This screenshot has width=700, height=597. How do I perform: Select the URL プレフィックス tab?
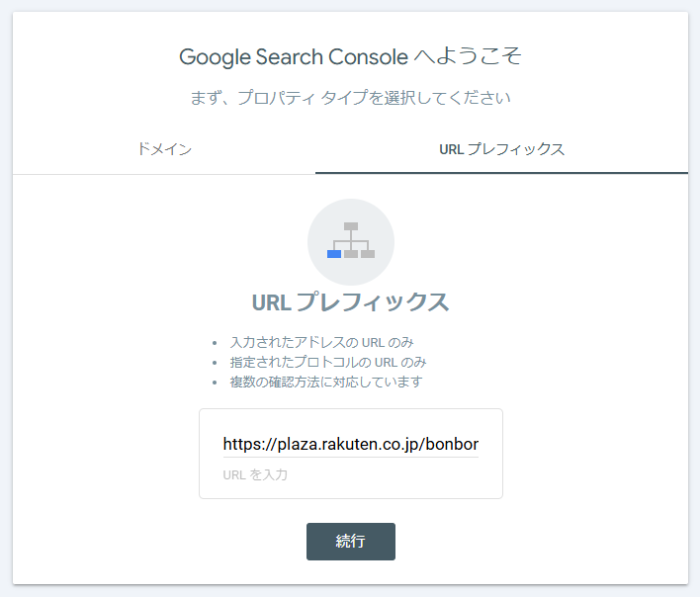click(501, 149)
